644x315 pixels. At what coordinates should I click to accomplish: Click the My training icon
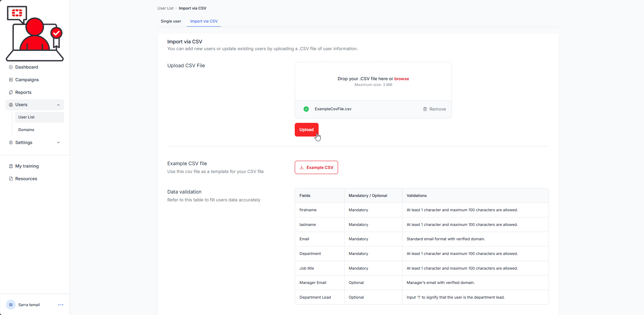(x=11, y=166)
